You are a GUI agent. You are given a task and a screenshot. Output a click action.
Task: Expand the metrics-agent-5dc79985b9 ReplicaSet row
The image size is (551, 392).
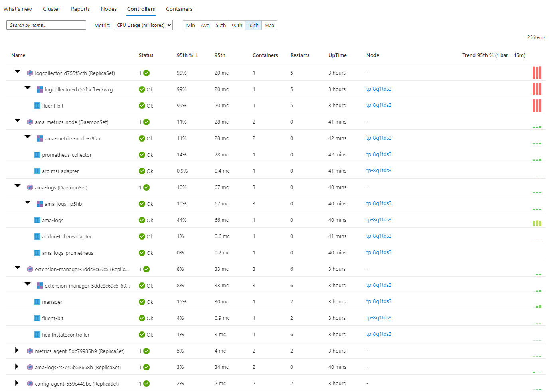point(17,351)
